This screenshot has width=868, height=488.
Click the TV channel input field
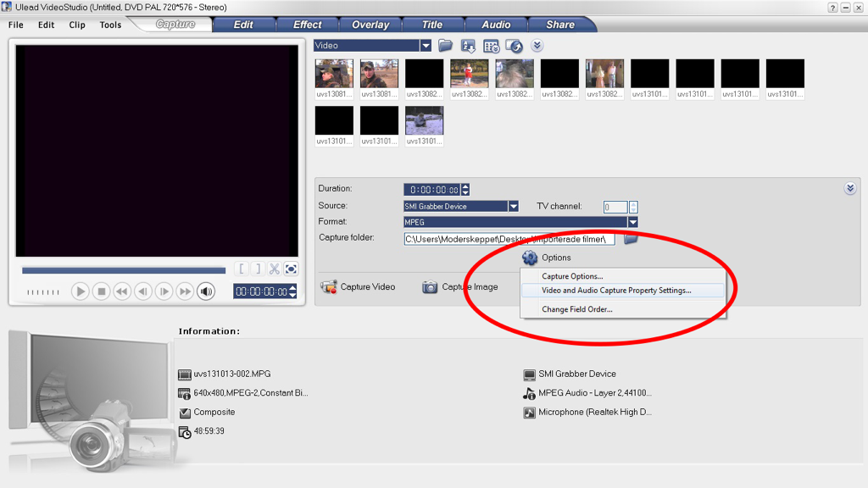[x=615, y=207]
